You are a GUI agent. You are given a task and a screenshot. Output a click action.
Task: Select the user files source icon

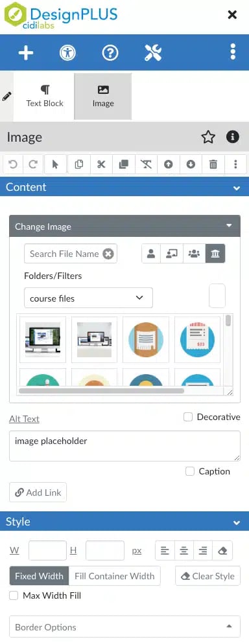[151, 254]
